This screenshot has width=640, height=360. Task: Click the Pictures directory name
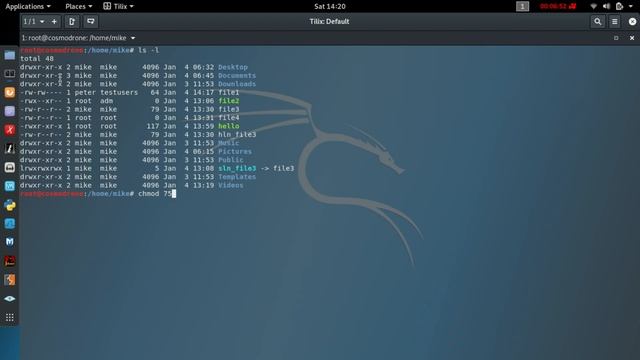coord(235,151)
